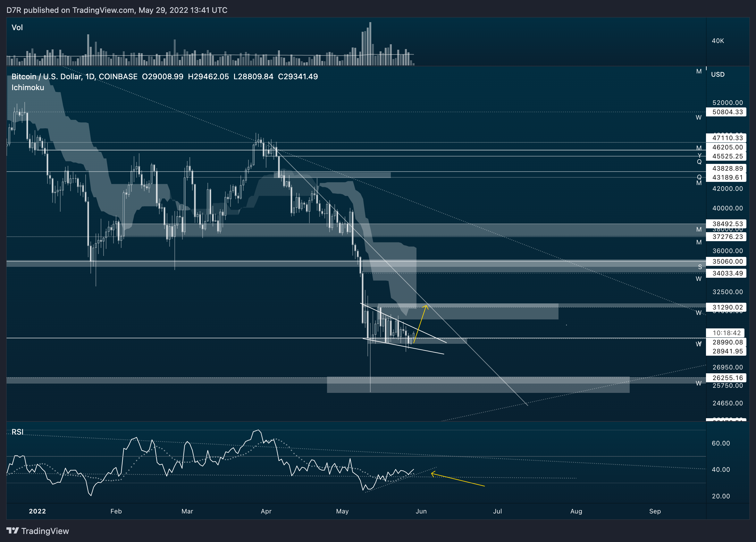Click the open value 'O29008.99'
Image resolution: width=756 pixels, height=542 pixels.
point(163,76)
